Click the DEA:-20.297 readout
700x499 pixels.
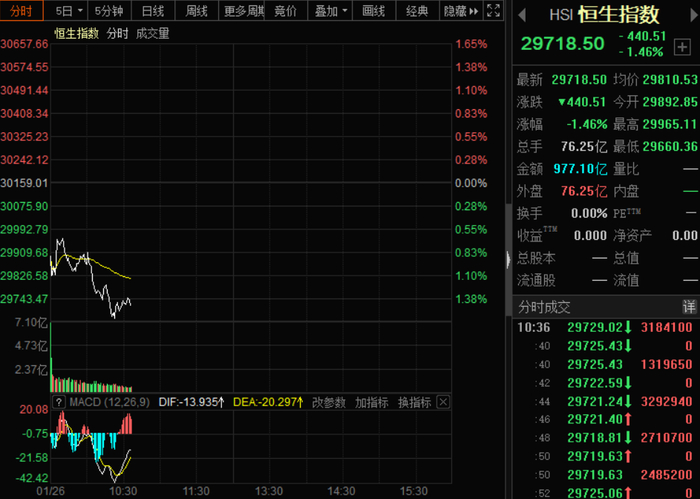(268, 402)
